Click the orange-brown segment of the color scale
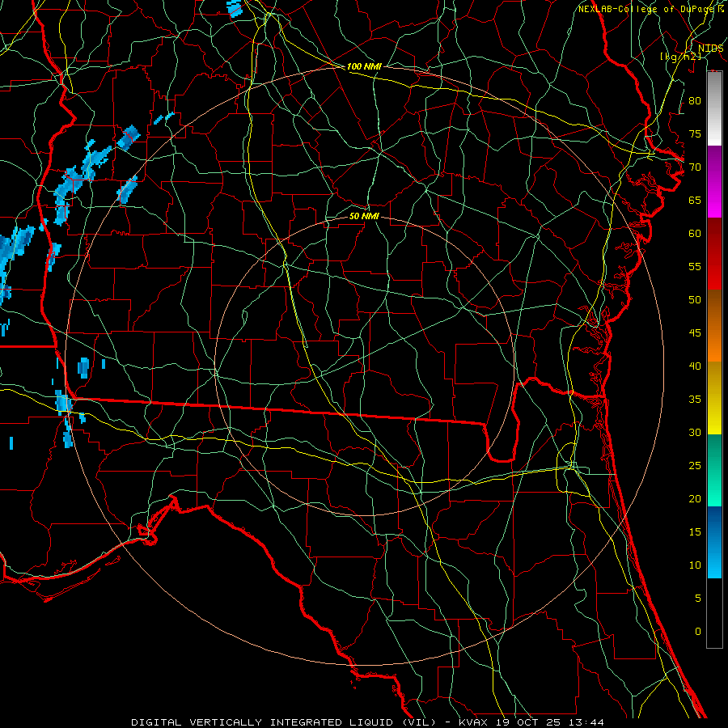 point(714,326)
